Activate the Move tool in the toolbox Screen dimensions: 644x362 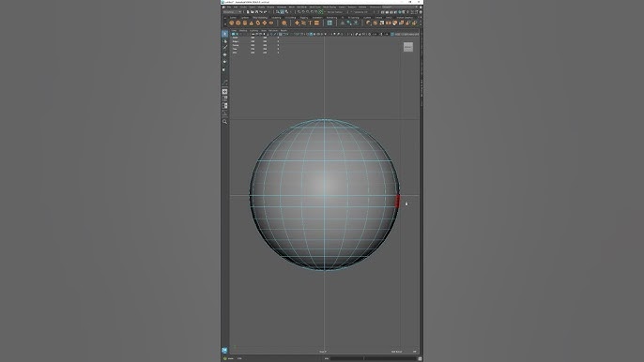pos(224,54)
